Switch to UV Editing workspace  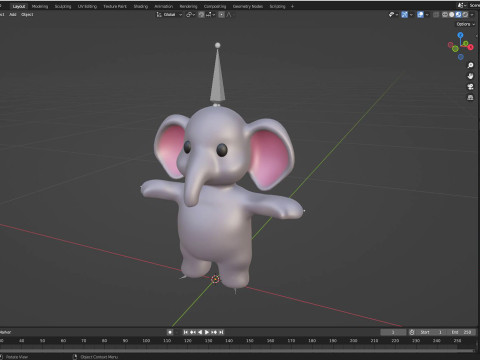point(87,6)
